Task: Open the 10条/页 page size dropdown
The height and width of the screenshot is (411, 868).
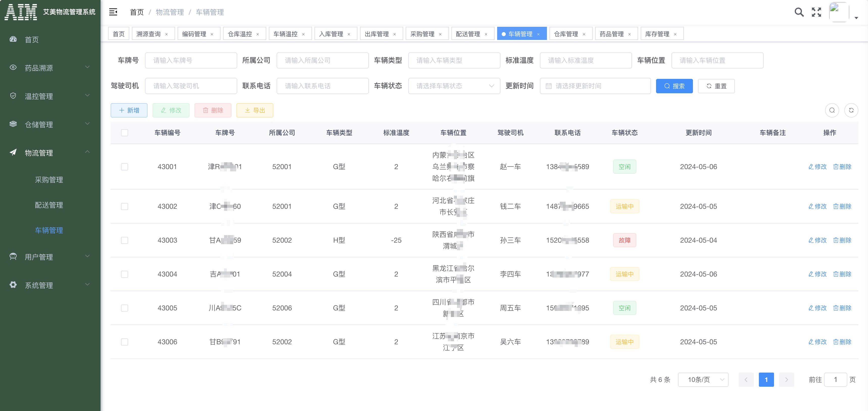Action: (x=703, y=380)
